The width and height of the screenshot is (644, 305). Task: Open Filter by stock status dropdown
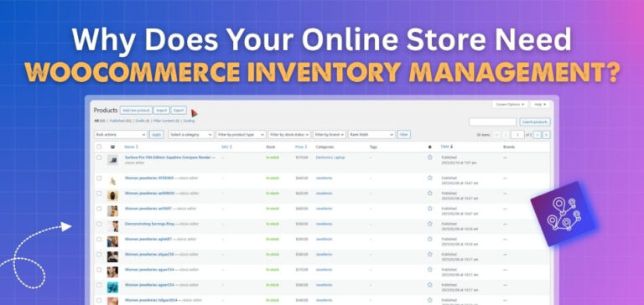tap(289, 135)
